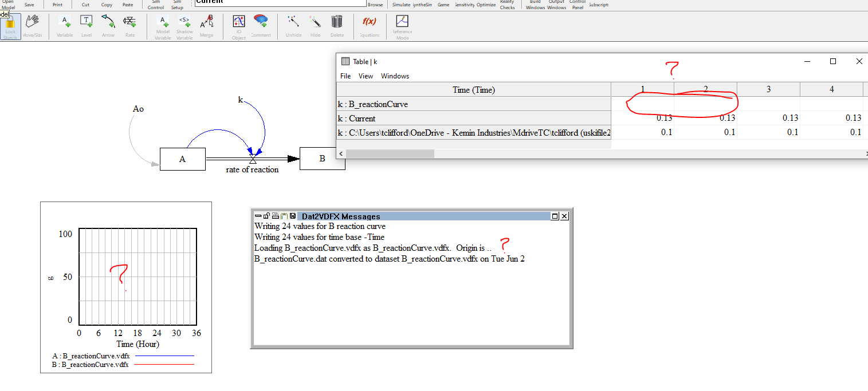Click the print icon in Dat2VDFX Messages titlebar
The height and width of the screenshot is (391, 868).
(x=275, y=216)
